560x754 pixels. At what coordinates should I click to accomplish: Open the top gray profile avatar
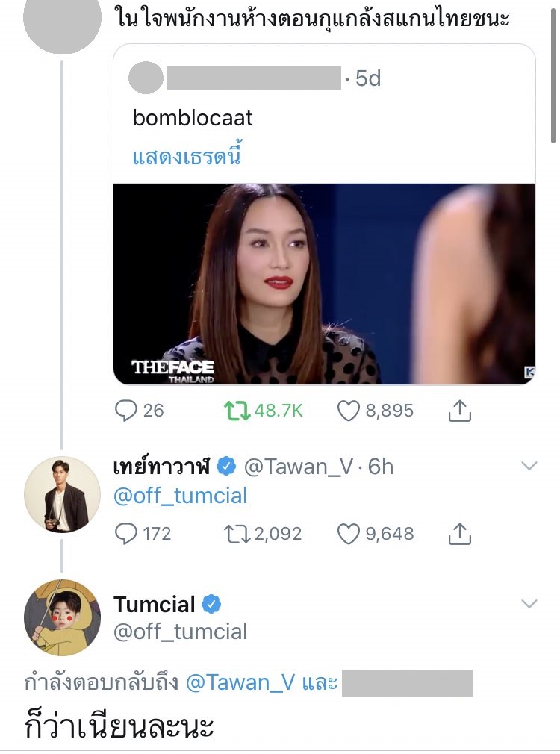coord(62,21)
